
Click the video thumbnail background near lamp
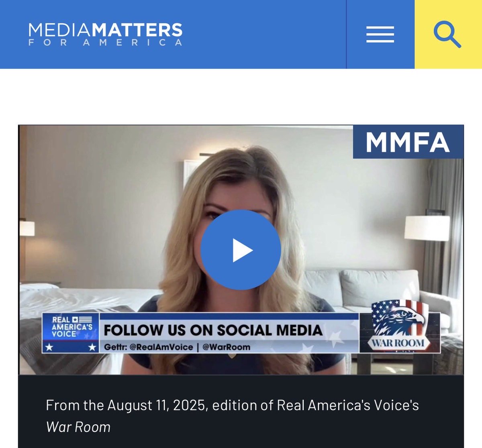tap(427, 228)
